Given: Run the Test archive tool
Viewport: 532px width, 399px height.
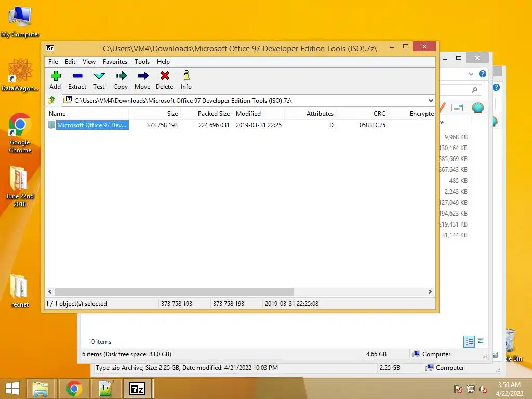Looking at the screenshot, I should (99, 80).
